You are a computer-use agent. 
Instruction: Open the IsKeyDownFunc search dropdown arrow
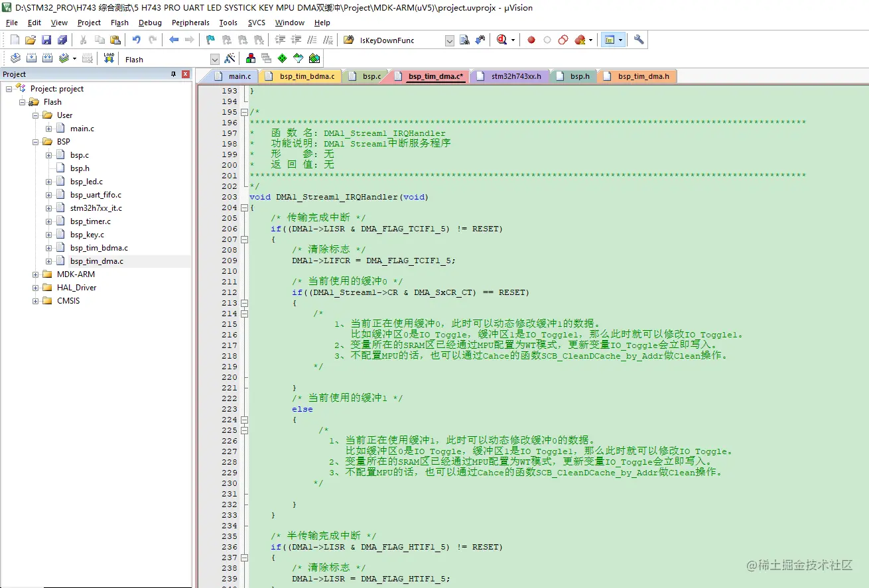point(450,41)
